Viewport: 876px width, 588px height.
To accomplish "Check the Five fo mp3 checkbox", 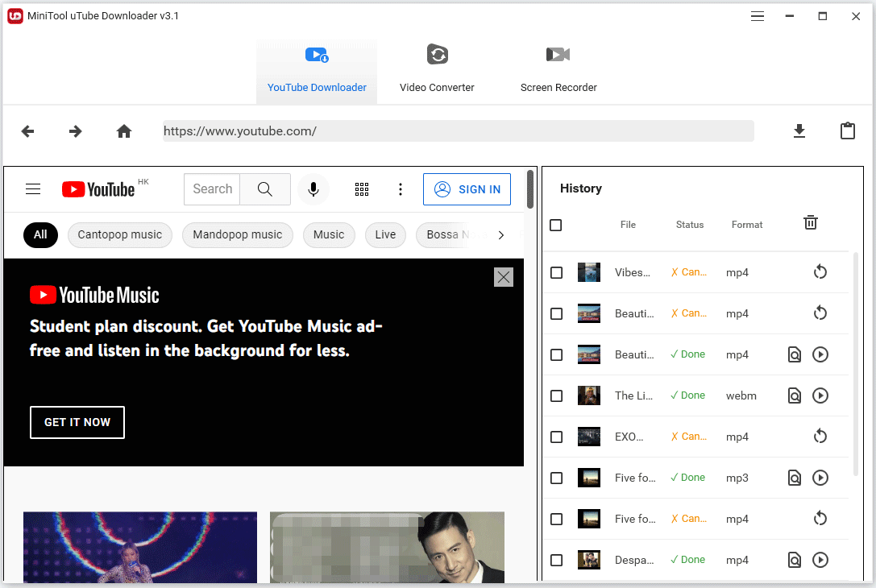I will (556, 478).
